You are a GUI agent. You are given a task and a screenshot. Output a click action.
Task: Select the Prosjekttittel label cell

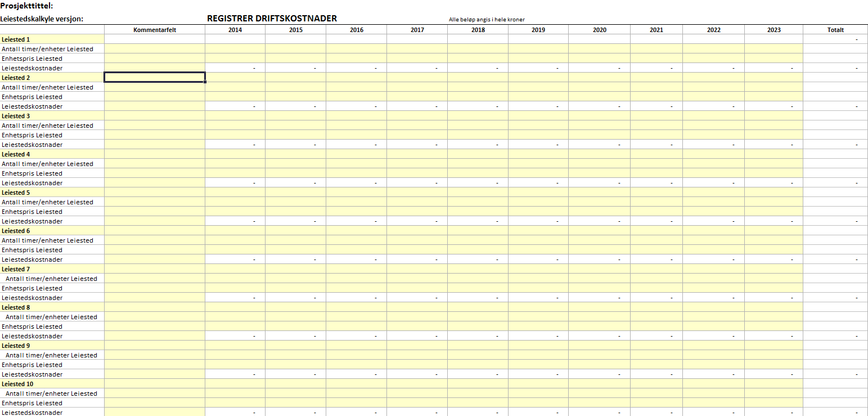coord(26,6)
